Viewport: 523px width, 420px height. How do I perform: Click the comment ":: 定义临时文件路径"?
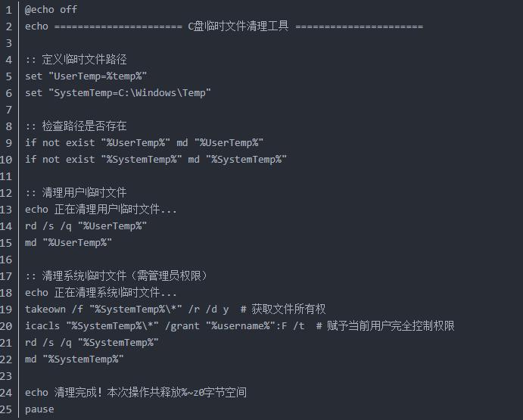click(x=76, y=60)
